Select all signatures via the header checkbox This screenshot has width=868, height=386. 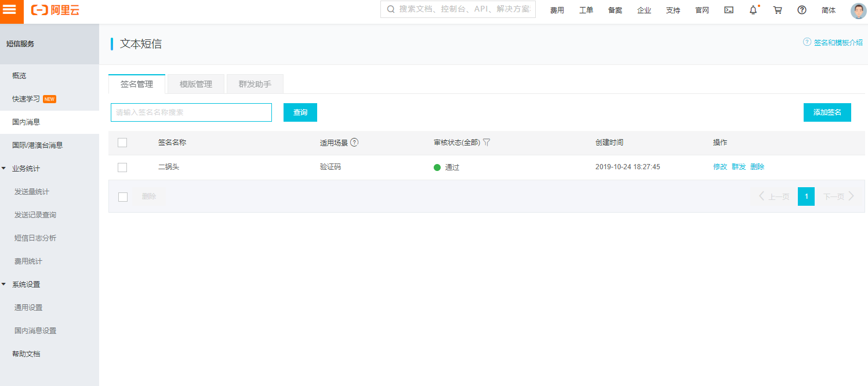pyautogui.click(x=122, y=143)
